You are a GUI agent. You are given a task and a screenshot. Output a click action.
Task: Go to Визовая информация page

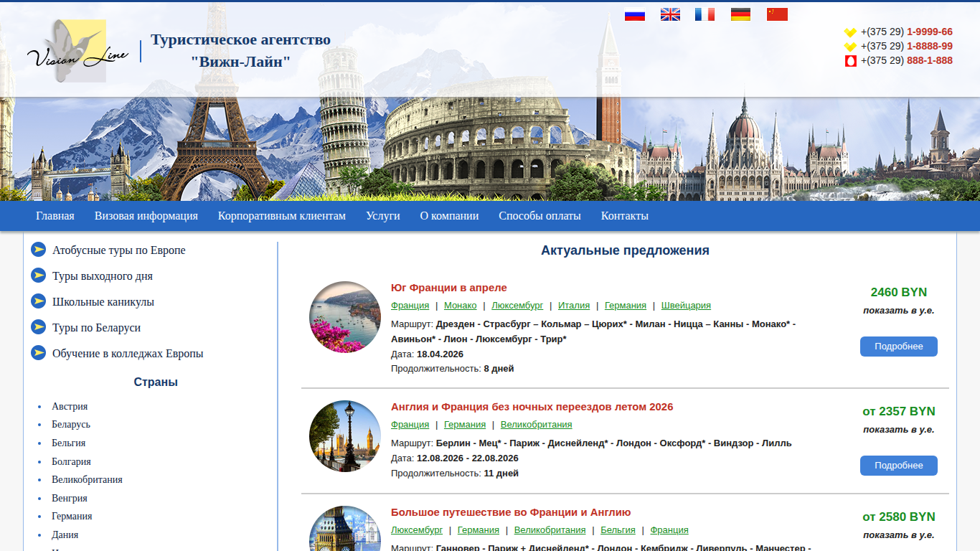point(146,216)
